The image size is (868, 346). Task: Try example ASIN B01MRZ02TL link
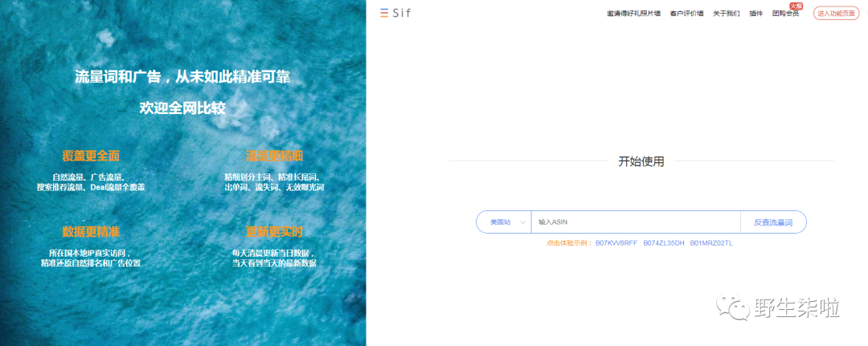coord(711,243)
